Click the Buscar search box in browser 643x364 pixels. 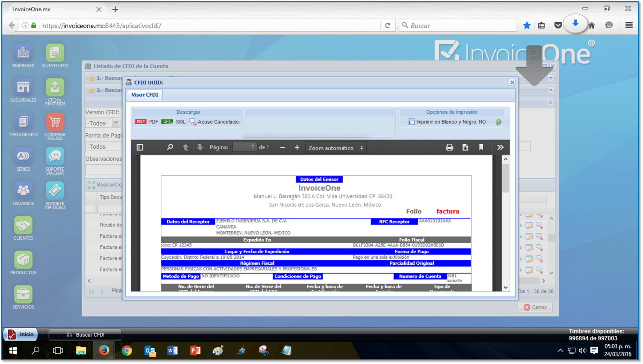tap(458, 26)
